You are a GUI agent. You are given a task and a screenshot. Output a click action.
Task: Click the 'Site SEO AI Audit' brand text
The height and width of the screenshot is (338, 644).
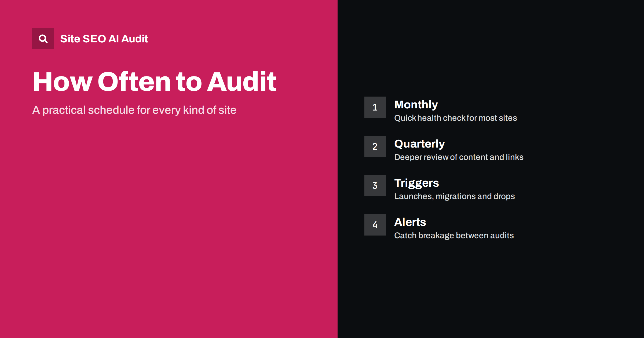(x=104, y=39)
